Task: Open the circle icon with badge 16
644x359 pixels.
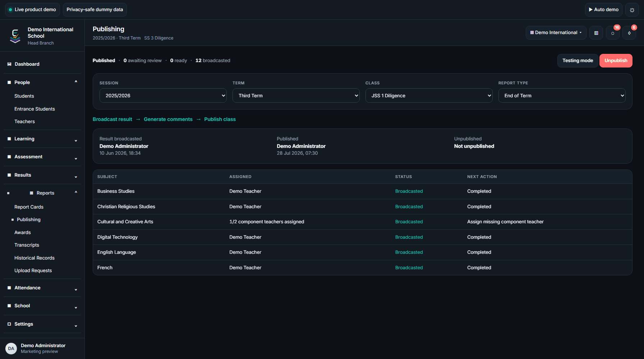Action: pyautogui.click(x=613, y=33)
